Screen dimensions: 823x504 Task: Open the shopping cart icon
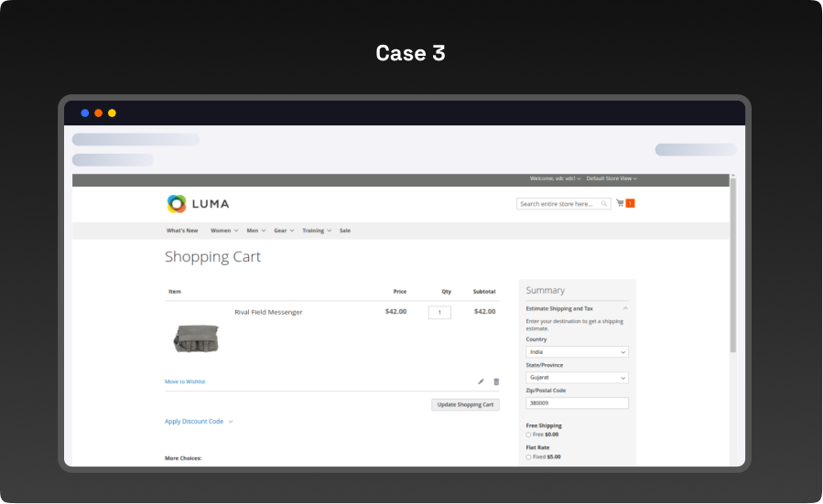620,203
